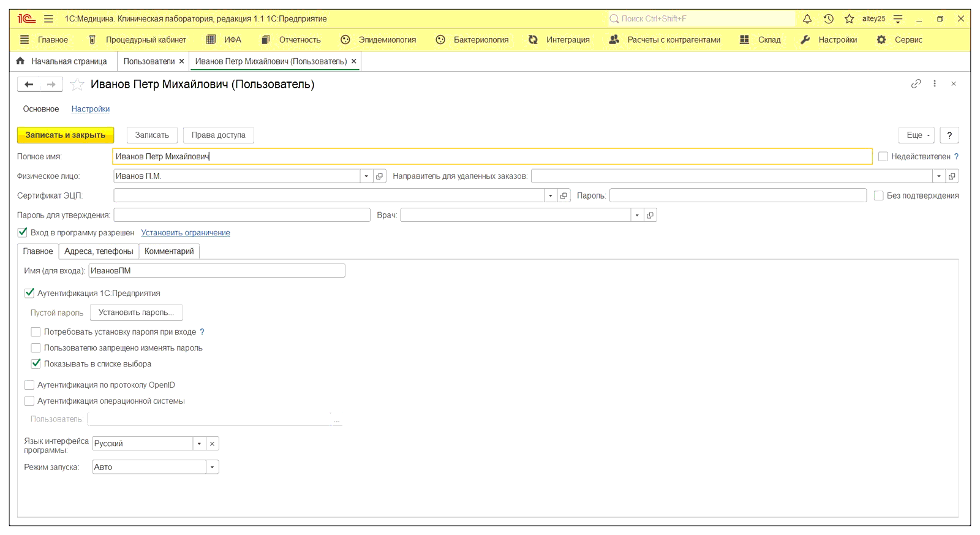980x535 pixels.
Task: Click the Установить ограничение link
Action: [186, 233]
